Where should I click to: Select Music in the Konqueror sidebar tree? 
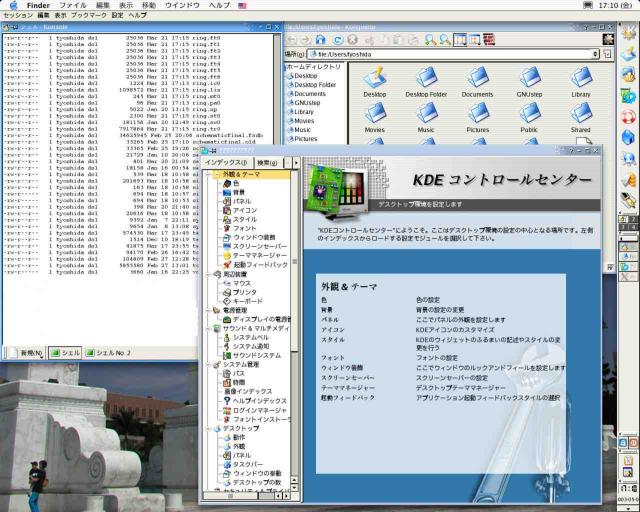(299, 130)
